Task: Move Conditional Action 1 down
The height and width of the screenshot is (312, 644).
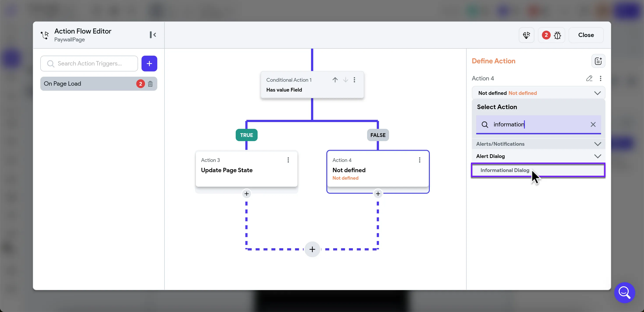Action: (x=345, y=80)
